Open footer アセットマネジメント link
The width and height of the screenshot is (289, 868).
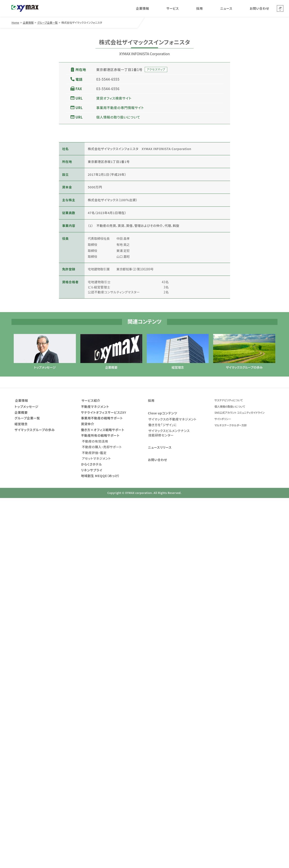(x=96, y=459)
